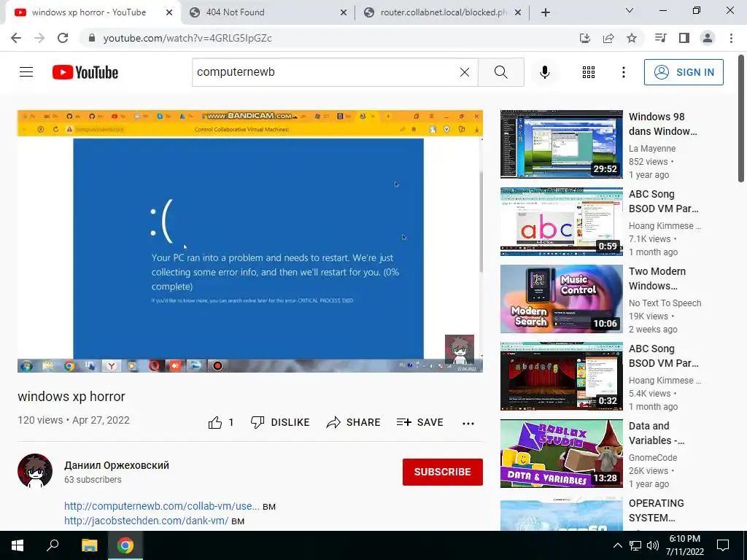Run search with magnifier button

[x=500, y=72]
